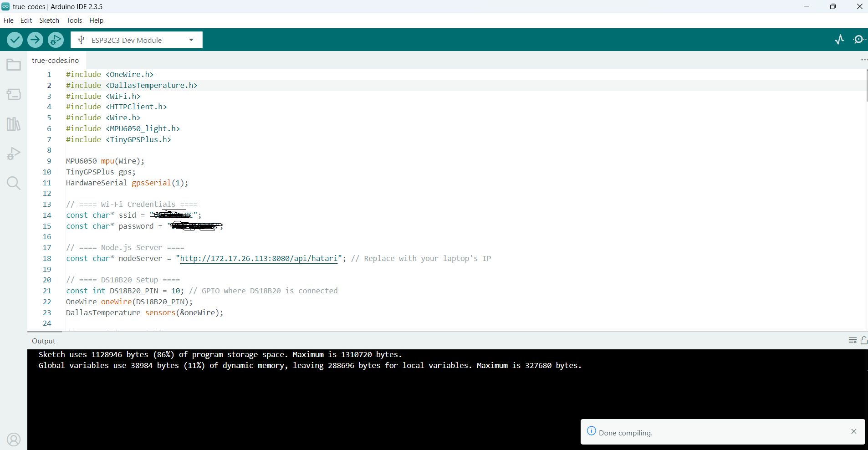
Task: Open the Library Manager panel
Action: point(14,123)
